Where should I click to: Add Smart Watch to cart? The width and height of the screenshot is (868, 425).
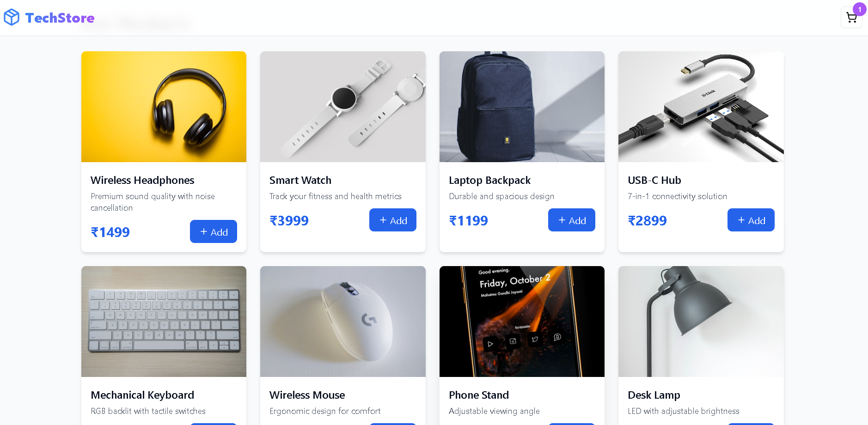click(393, 220)
